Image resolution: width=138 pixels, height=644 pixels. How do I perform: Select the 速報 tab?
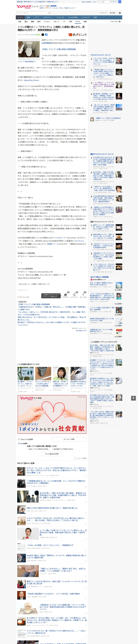coord(28,17)
